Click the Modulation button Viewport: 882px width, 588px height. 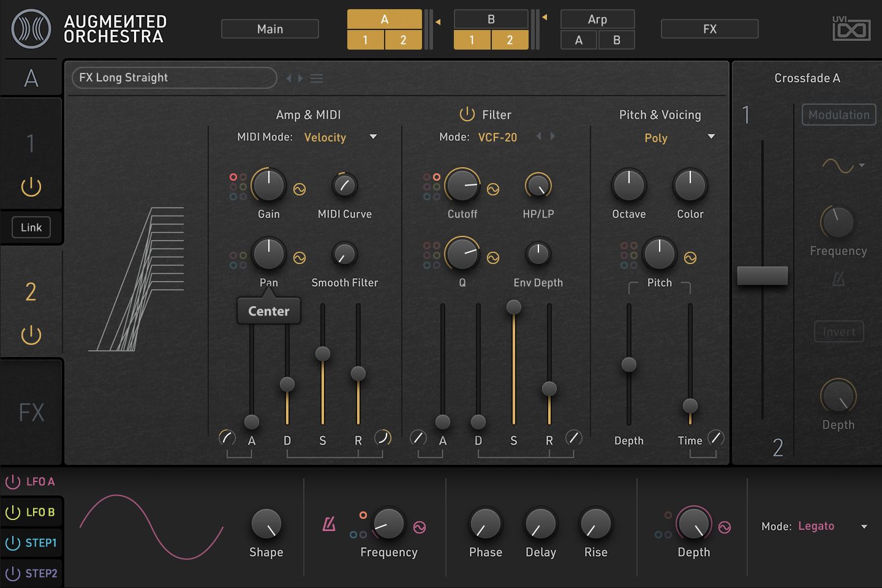pyautogui.click(x=839, y=115)
